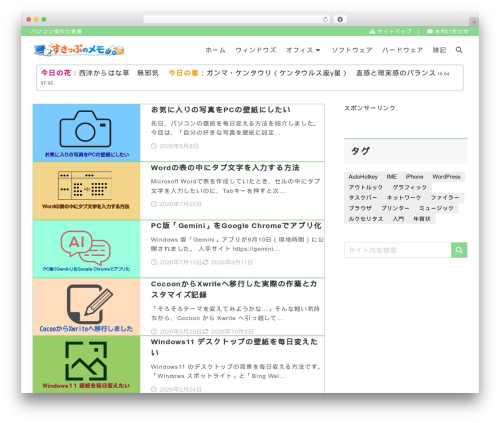This screenshot has height=423, width=500.
Task: Open the Cocoon to Xwrite thumbnail
Action: 86,307
